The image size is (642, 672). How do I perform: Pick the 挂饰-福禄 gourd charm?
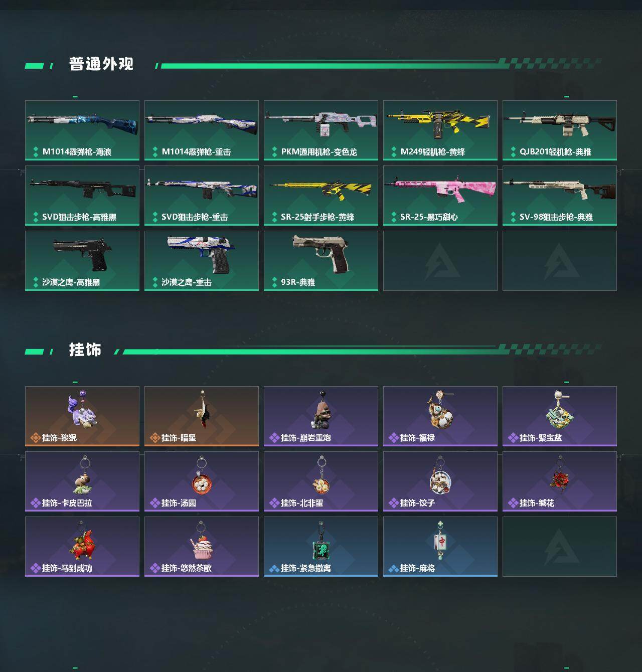pos(440,416)
